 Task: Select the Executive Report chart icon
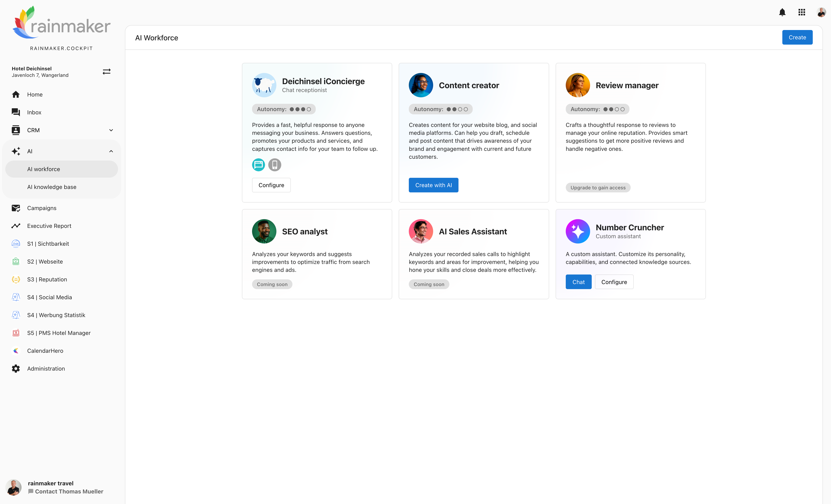(16, 225)
